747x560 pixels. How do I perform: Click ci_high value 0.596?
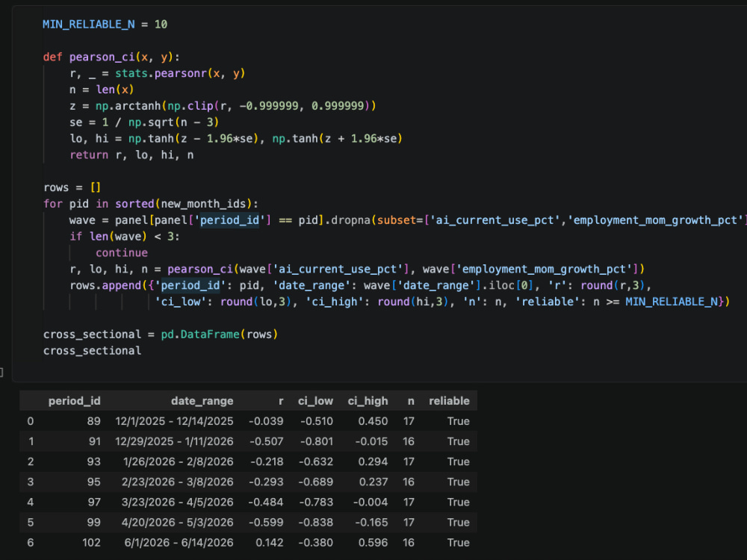click(x=373, y=542)
